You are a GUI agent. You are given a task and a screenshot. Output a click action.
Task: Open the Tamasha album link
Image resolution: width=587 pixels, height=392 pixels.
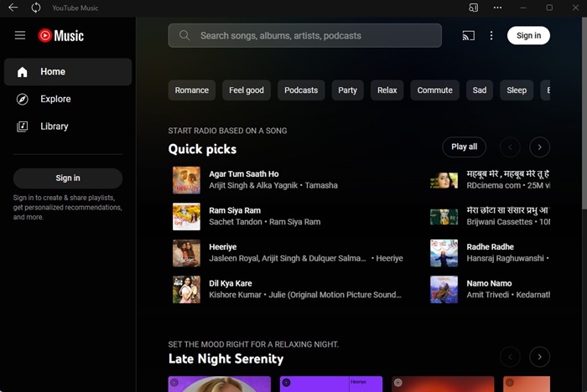click(x=321, y=185)
